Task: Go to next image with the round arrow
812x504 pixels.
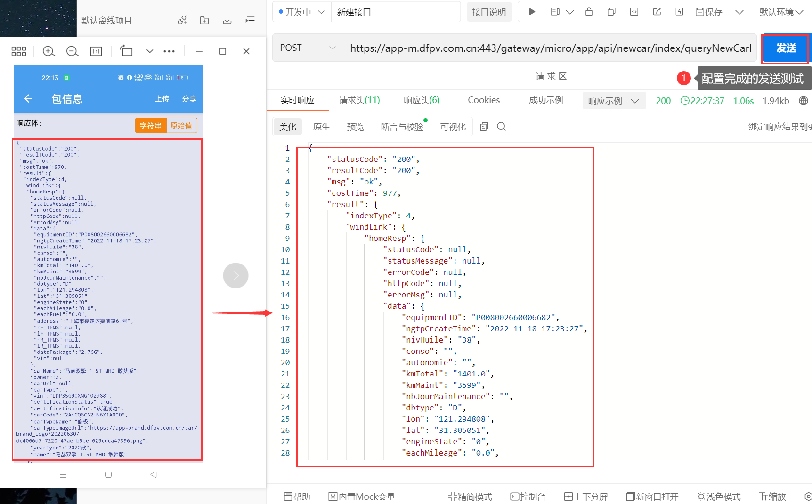Action: pos(235,275)
